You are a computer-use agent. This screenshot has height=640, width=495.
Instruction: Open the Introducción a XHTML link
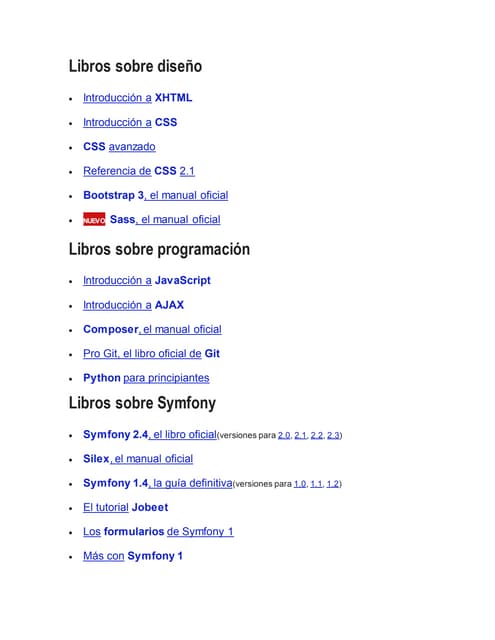pos(138,98)
